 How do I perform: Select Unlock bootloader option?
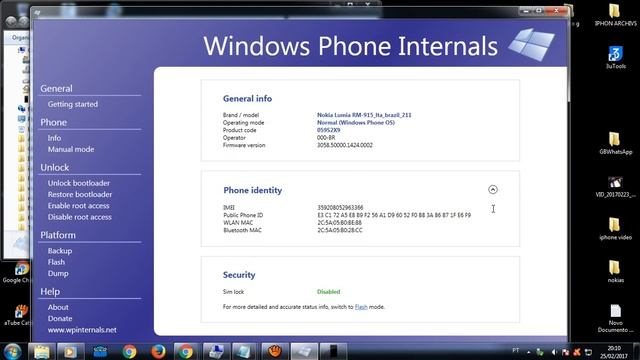pyautogui.click(x=79, y=183)
